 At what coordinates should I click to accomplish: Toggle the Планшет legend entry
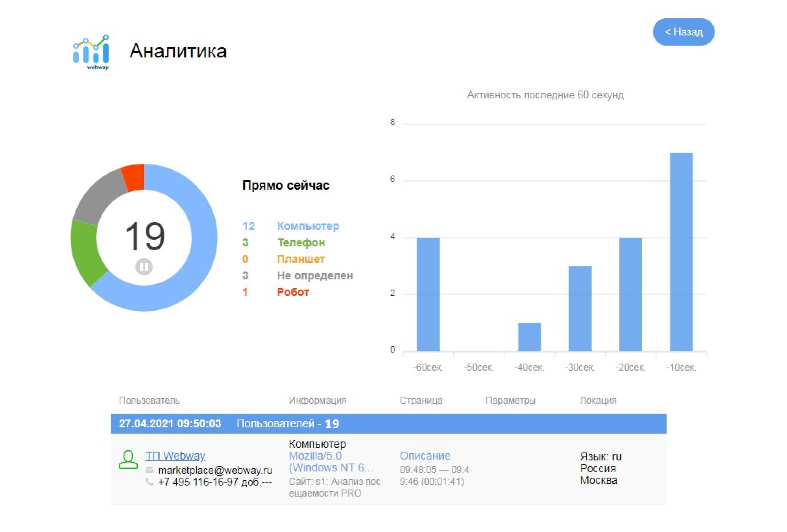point(301,259)
